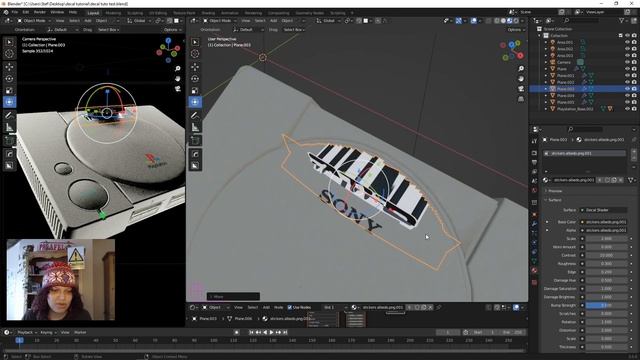Open the Render menu
Screen dimensions: 640x360
(x=40, y=12)
